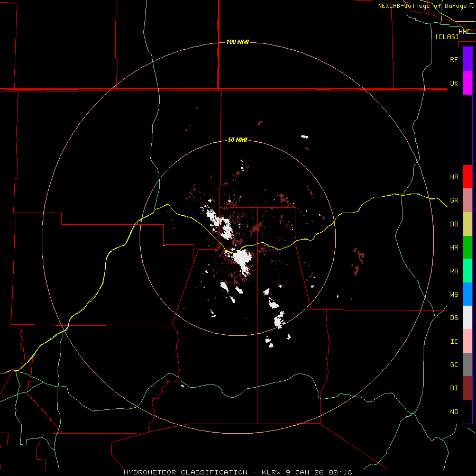Click the Hydrometeor Classification KLRX title caption
This screenshot has height=476, width=476.
coord(237,472)
